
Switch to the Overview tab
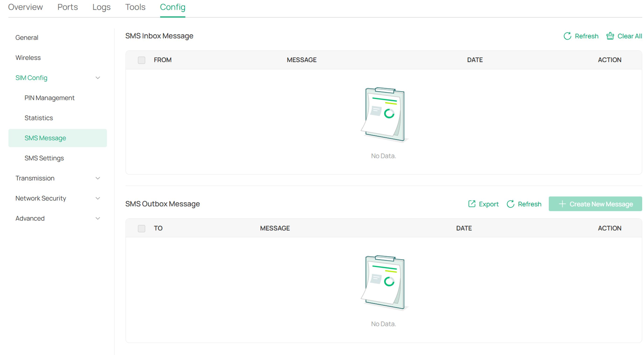point(25,7)
